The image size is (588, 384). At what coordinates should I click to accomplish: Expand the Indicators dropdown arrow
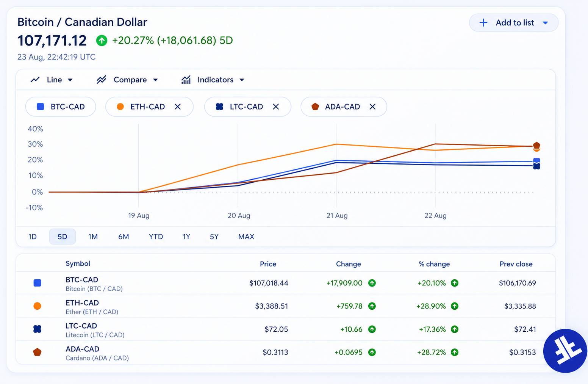point(242,80)
